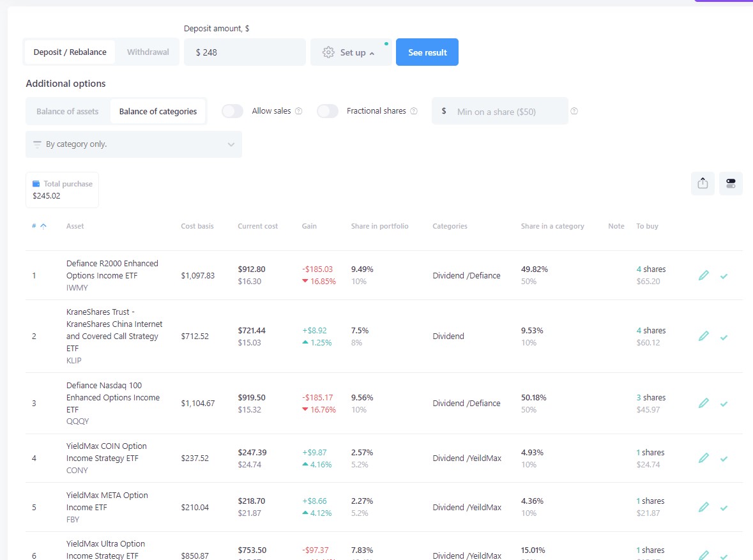Edit the KLIP row with pencil icon
This screenshot has height=560, width=753.
point(704,337)
